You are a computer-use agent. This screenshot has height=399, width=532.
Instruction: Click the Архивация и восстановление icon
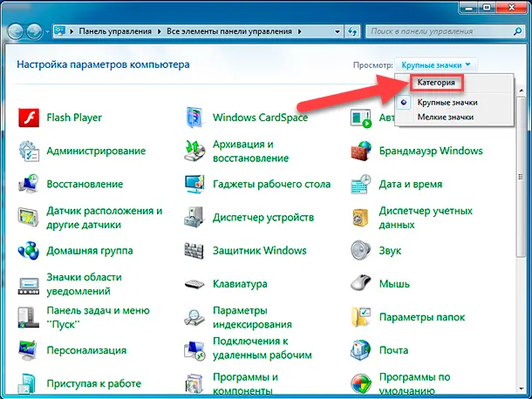point(194,151)
